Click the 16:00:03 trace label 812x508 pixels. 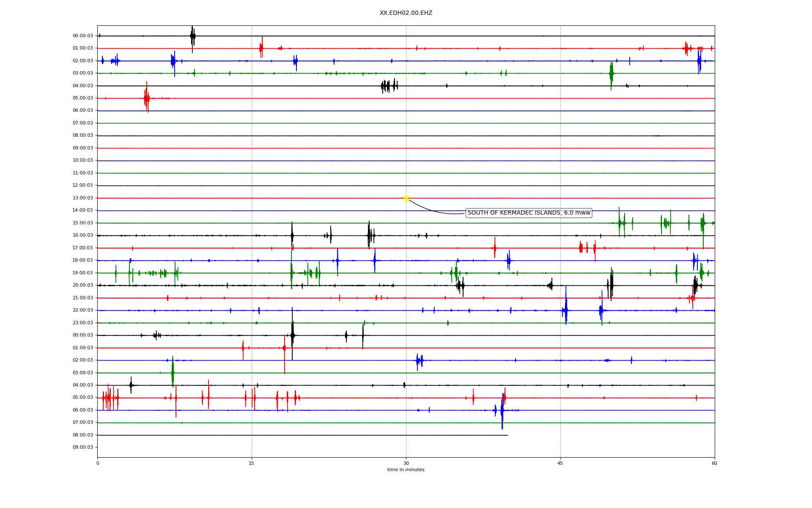tap(83, 235)
